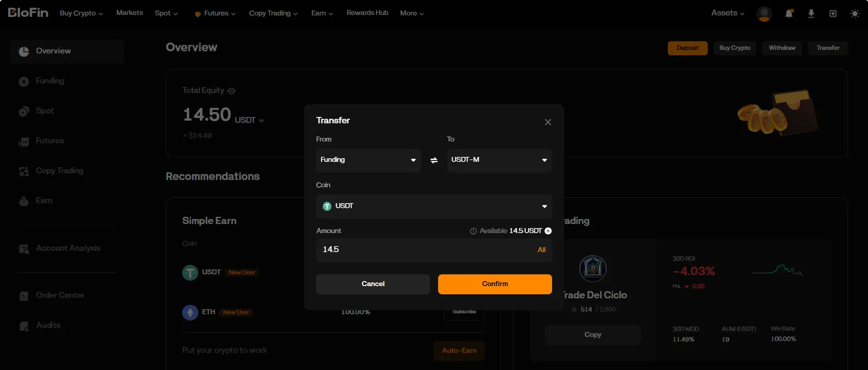Toggle the light/dark theme sun icon
Viewport: 868px width, 370px height.
tap(855, 14)
